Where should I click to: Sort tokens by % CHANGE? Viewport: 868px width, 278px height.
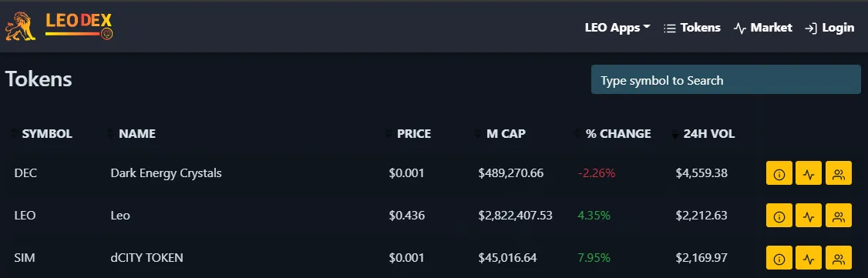pos(613,134)
